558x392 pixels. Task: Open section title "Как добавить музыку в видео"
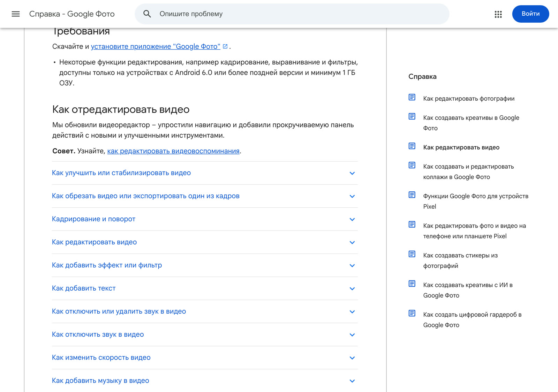click(100, 381)
